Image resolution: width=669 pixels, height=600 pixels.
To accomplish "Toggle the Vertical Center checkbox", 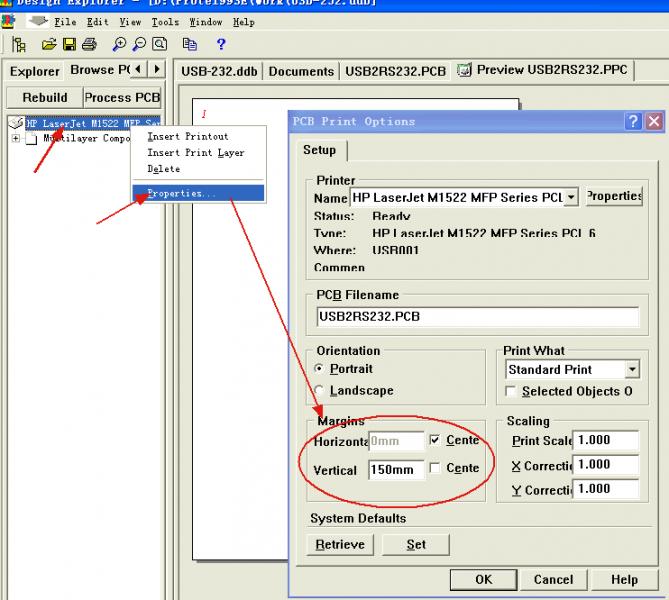I will click(434, 468).
